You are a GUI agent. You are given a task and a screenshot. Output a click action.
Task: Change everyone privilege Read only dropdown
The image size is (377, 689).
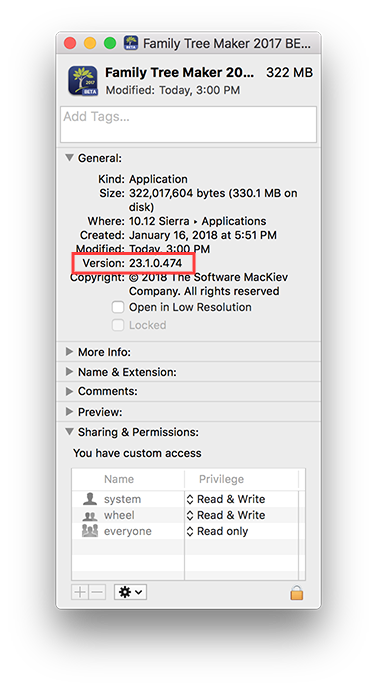218,531
